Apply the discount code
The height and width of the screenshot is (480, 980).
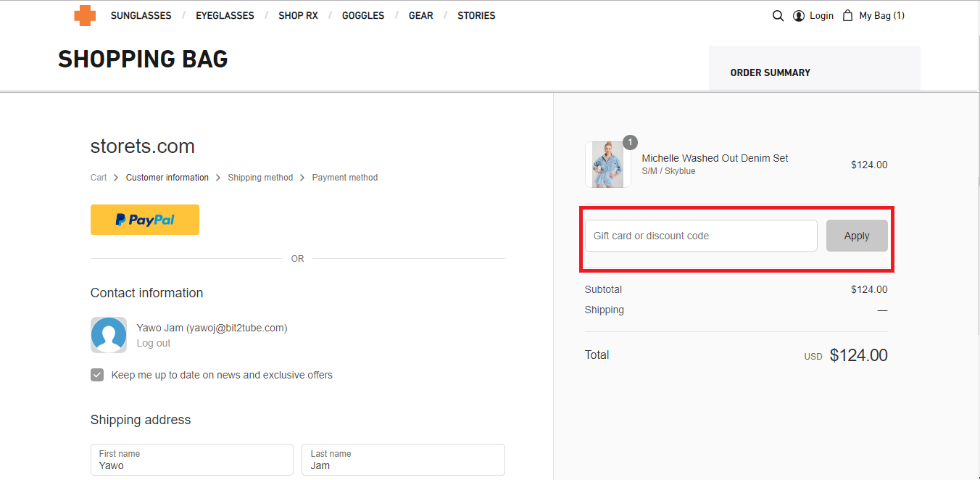[857, 236]
